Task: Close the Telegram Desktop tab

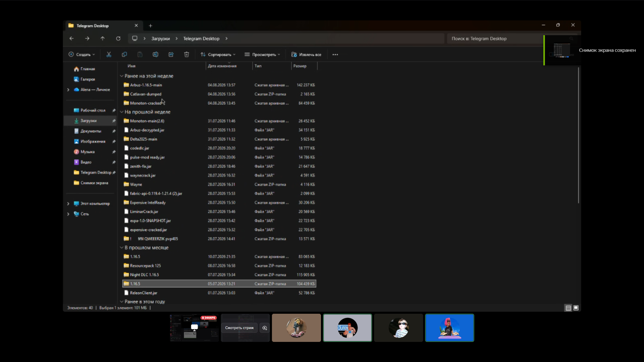Action: click(x=136, y=25)
